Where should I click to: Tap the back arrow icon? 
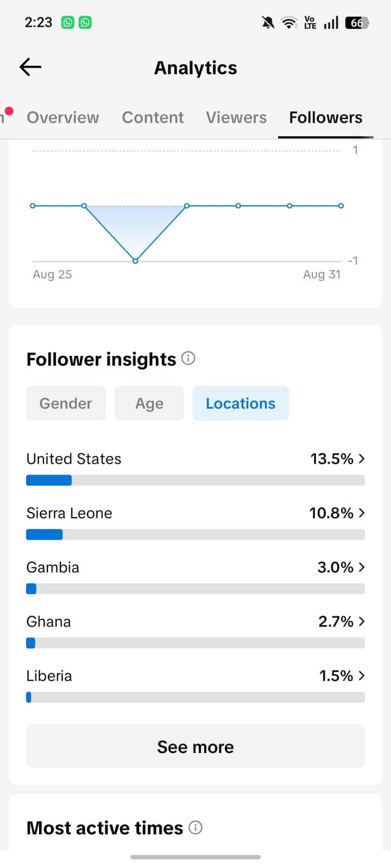(x=30, y=67)
